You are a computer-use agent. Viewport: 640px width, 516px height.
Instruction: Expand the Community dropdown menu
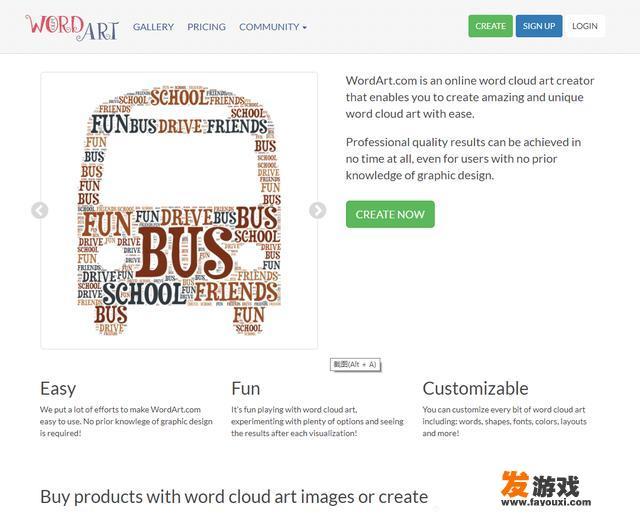tap(273, 27)
